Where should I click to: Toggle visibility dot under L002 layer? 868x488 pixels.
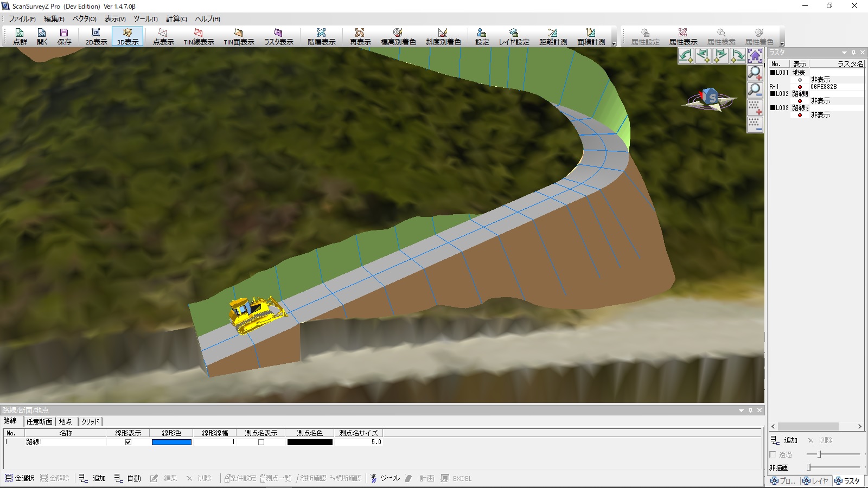[800, 101]
